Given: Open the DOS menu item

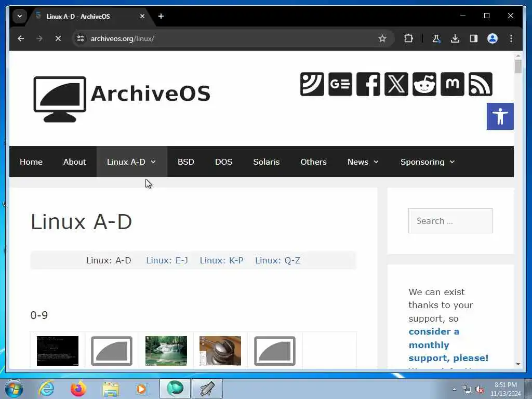Looking at the screenshot, I should click(x=224, y=162).
